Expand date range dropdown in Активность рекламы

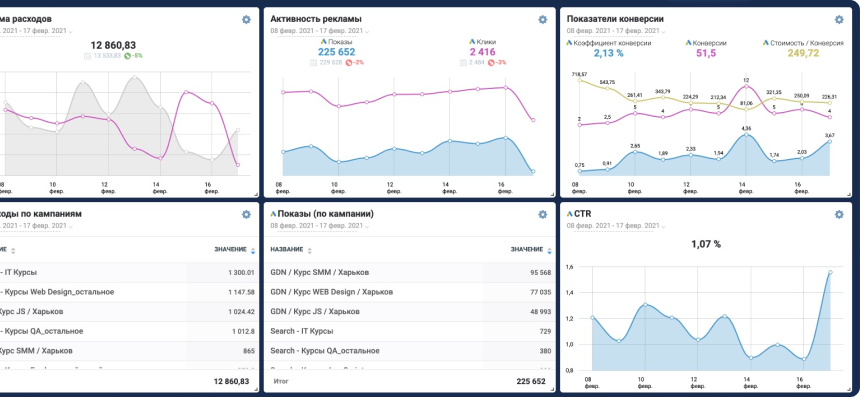pos(319,31)
